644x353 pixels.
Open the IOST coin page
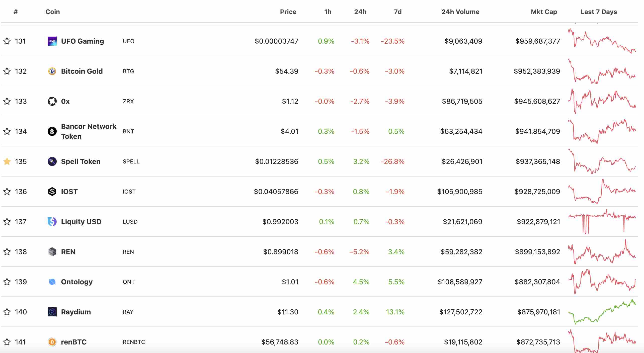pyautogui.click(x=69, y=192)
